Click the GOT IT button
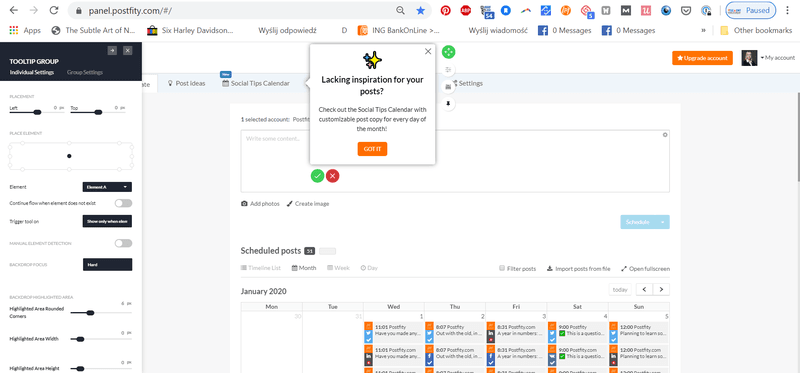 pyautogui.click(x=372, y=149)
